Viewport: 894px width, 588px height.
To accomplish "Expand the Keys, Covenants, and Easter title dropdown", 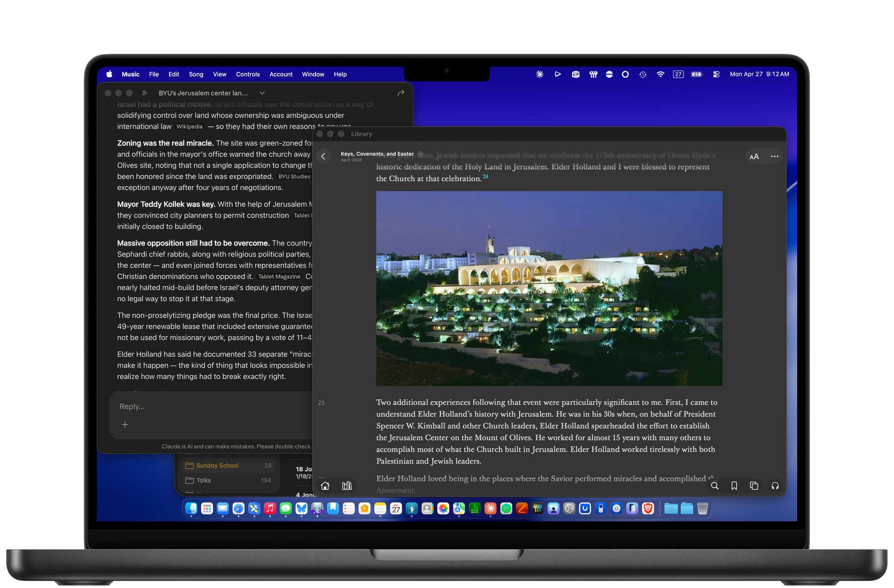I will pos(420,154).
